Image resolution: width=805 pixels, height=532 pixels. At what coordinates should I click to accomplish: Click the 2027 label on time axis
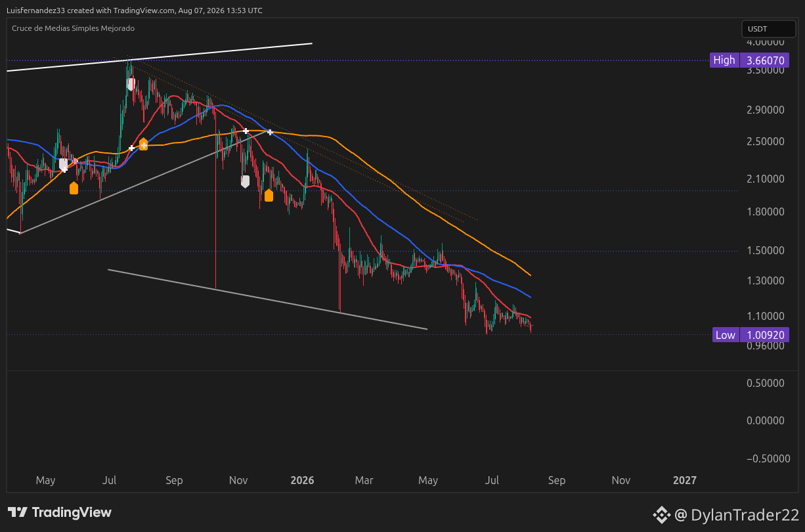(685, 480)
